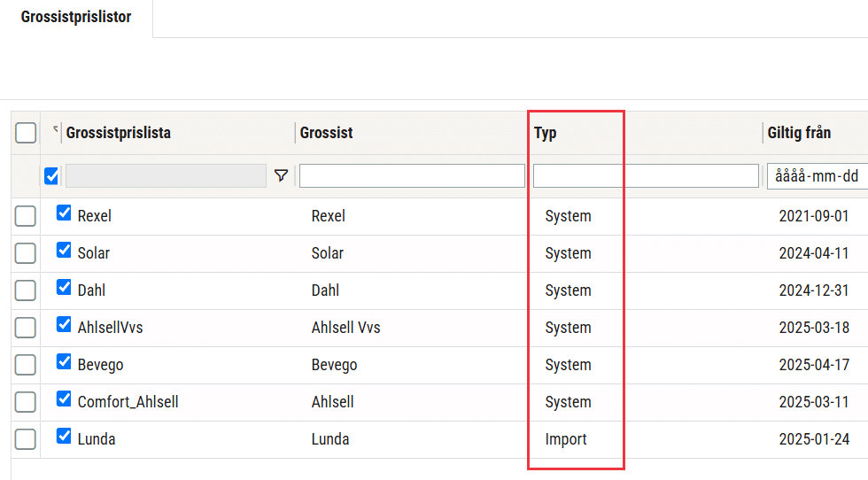Viewport: 868px width, 480px height.
Task: Select the AhlsellVvs row name
Action: (x=110, y=328)
